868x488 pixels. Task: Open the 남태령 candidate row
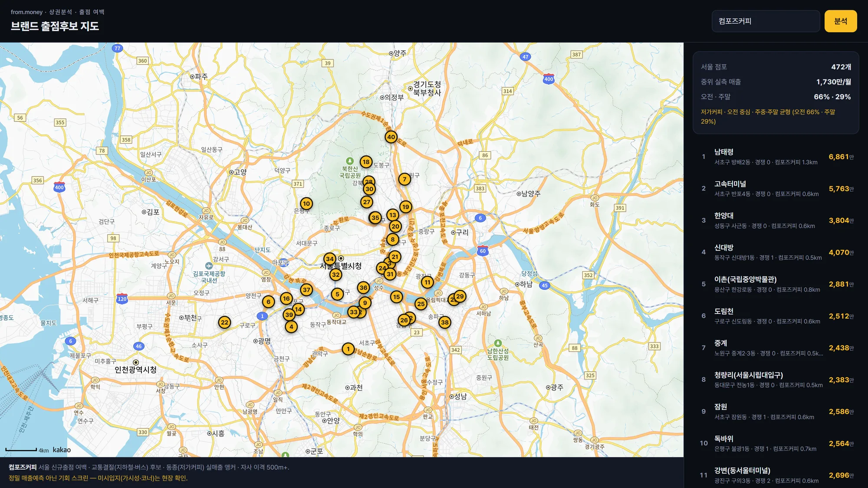click(776, 157)
